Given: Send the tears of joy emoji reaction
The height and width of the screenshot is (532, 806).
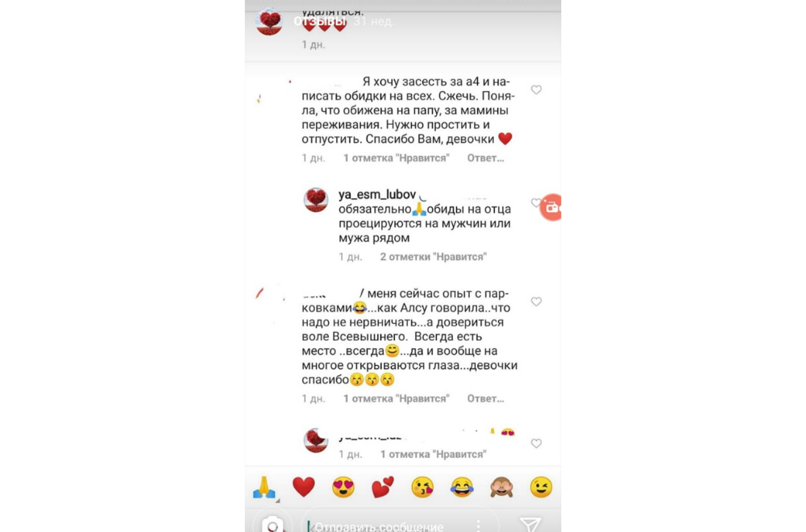Looking at the screenshot, I should 462,487.
